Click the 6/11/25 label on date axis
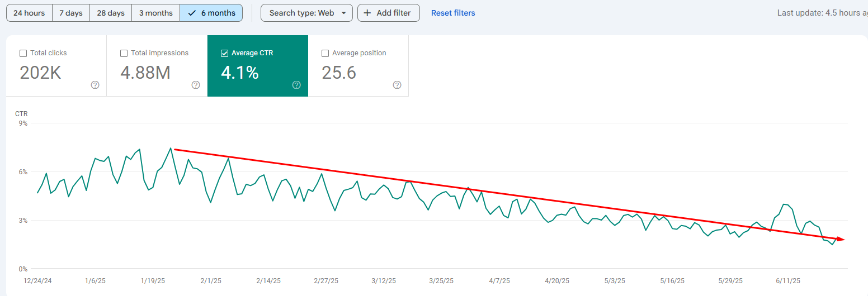The width and height of the screenshot is (868, 296). coord(788,281)
